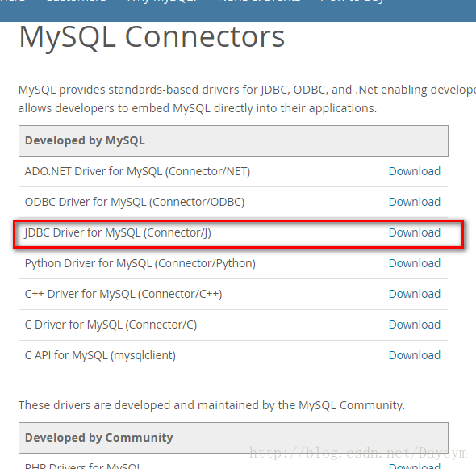Screen dimensions: 476x469
Task: Download the C++ Driver (Connector/C++)
Action: click(x=415, y=294)
